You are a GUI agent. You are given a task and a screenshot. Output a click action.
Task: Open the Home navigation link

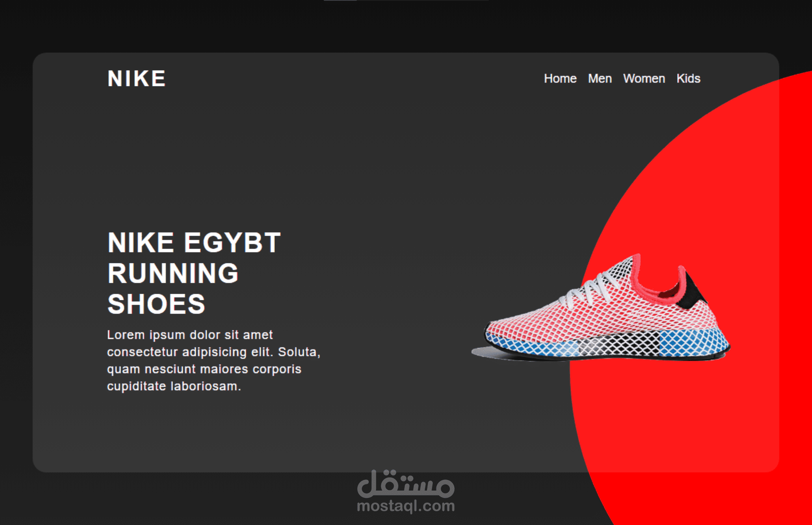point(560,78)
